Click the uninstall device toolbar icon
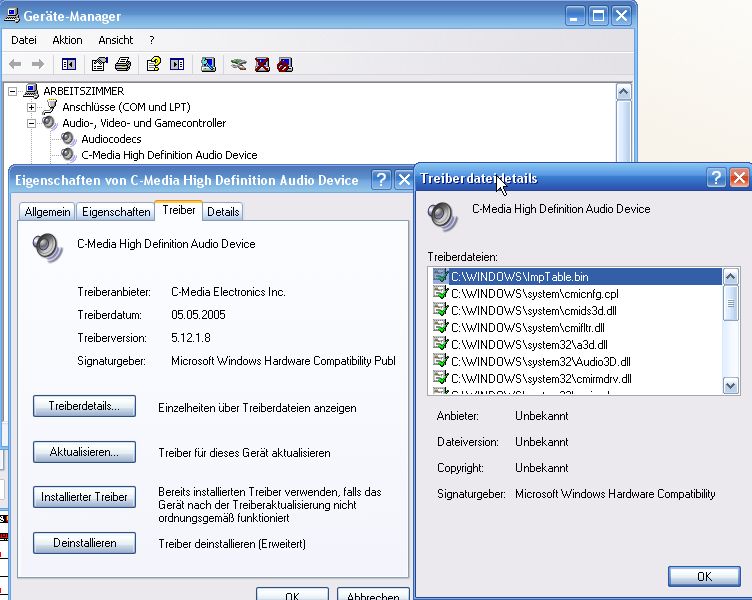The image size is (752, 600). click(x=262, y=64)
